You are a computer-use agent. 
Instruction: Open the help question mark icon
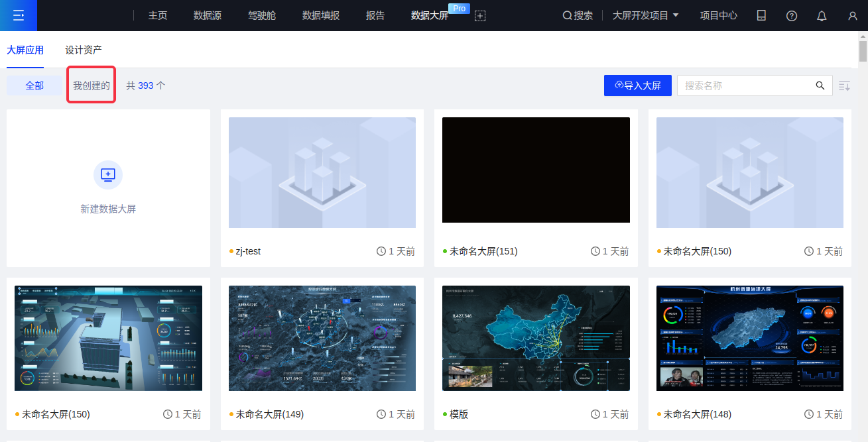pos(792,16)
